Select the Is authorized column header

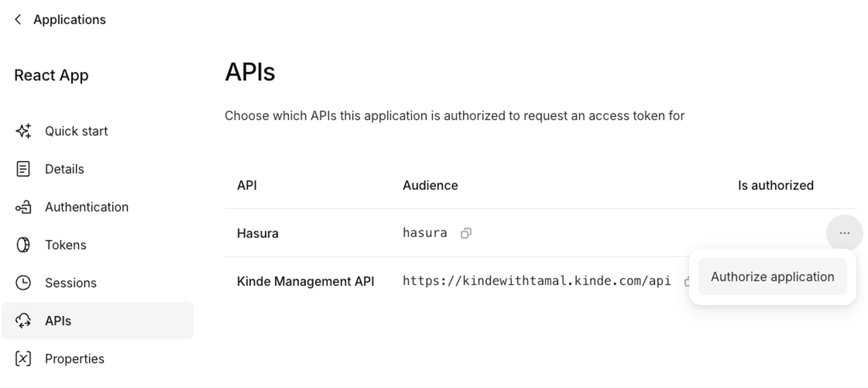(x=775, y=185)
